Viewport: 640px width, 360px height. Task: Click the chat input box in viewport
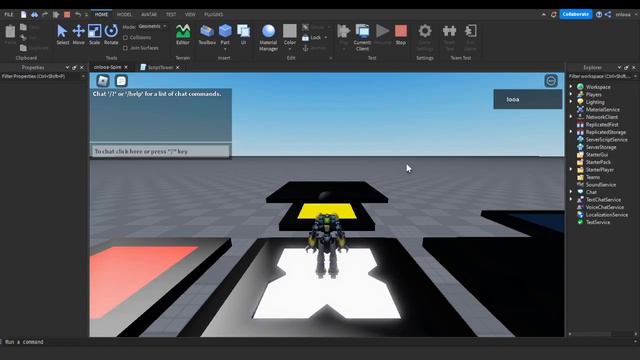160,151
